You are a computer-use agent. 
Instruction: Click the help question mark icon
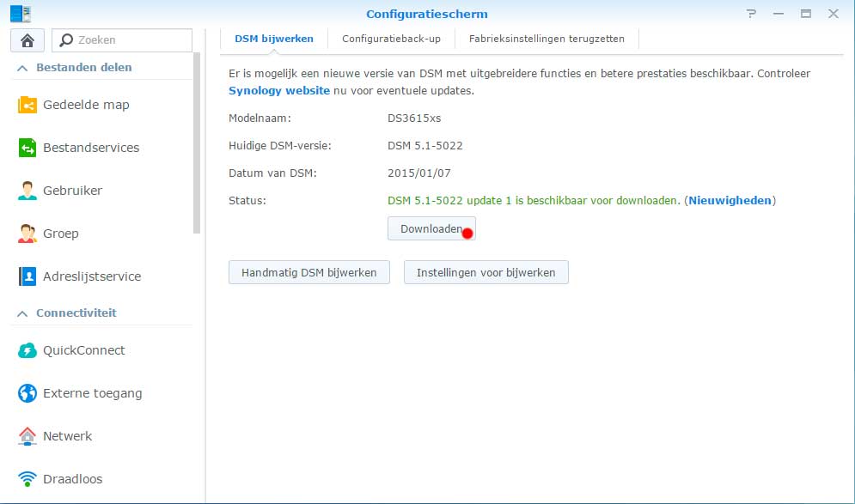point(752,14)
